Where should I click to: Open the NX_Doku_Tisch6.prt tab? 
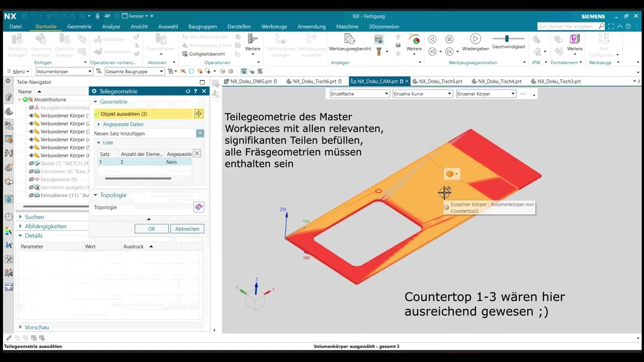point(314,81)
